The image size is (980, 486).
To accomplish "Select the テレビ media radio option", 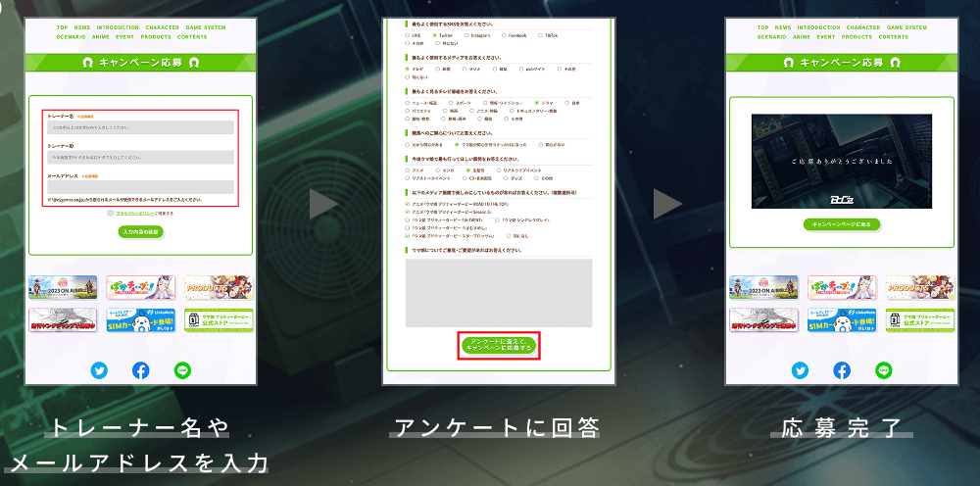I will pos(408,69).
